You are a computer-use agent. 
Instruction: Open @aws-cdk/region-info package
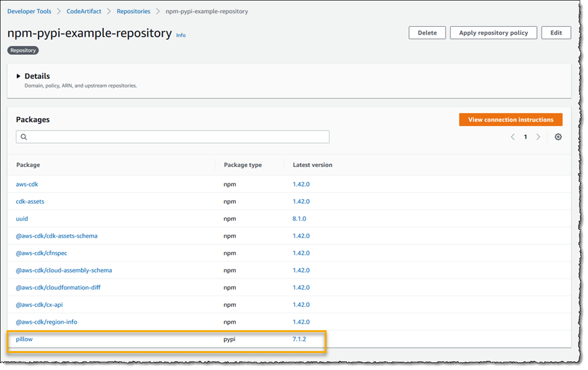click(x=46, y=322)
